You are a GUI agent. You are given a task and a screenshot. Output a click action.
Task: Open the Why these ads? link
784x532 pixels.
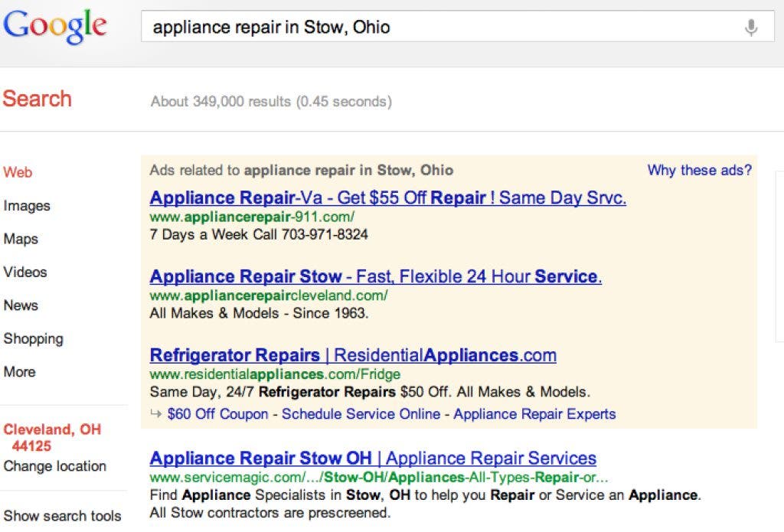tap(700, 170)
